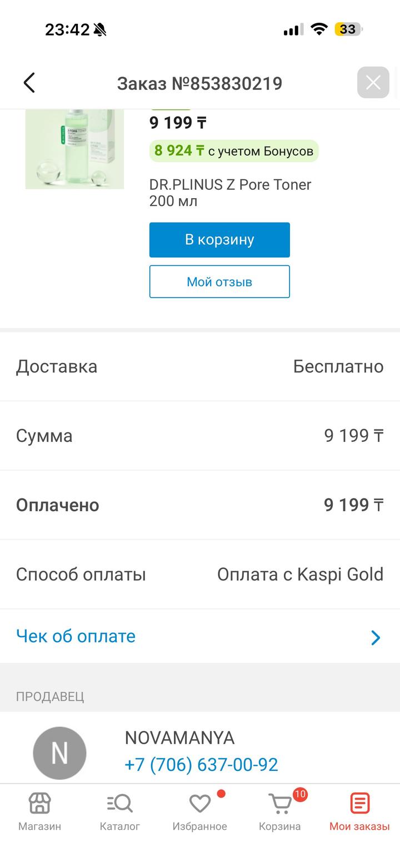Screen dimensions: 400x868
Task: Open the Магазин store icon
Action: [x=39, y=804]
